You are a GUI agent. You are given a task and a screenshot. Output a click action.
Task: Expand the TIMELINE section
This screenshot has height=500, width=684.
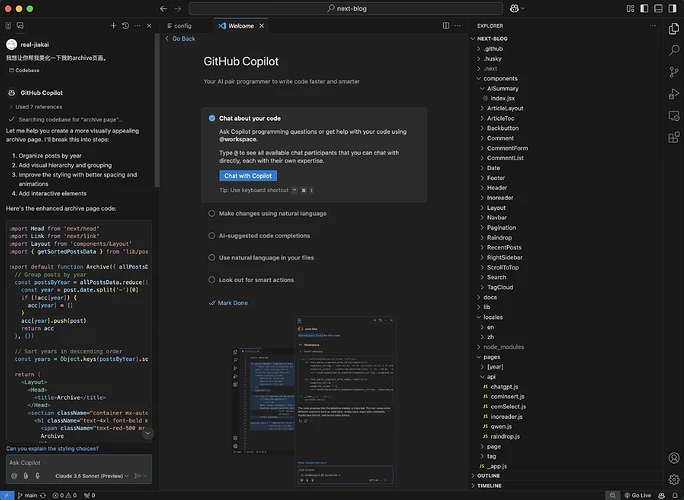[x=489, y=486]
